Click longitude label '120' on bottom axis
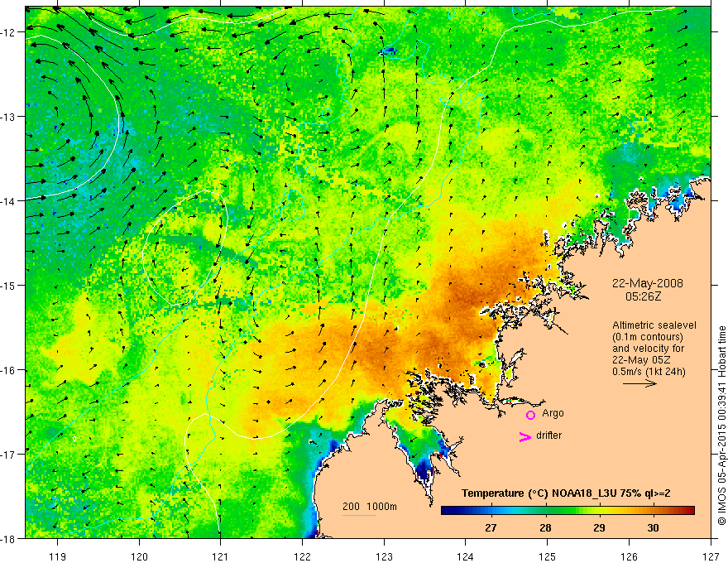728x563 pixels. [x=139, y=556]
